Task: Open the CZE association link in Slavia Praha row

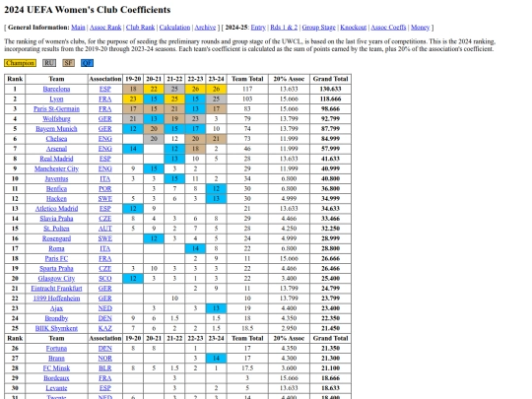Action: pyautogui.click(x=105, y=219)
